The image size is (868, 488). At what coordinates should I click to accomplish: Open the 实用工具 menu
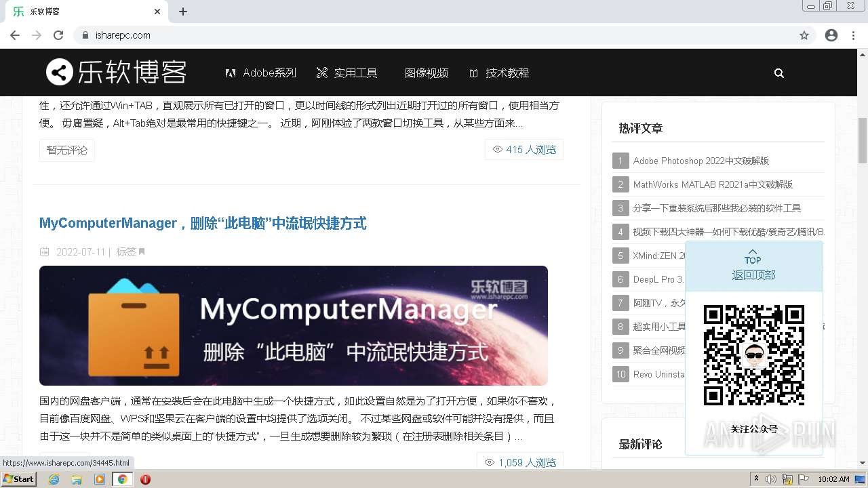(347, 73)
